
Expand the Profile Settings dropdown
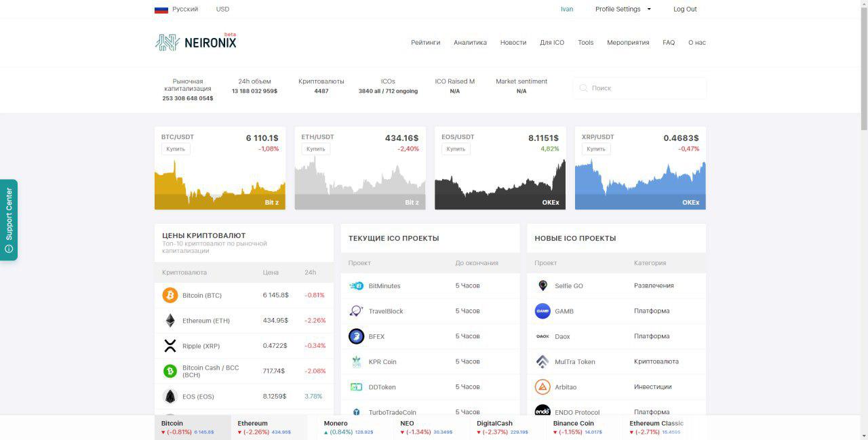(x=623, y=9)
